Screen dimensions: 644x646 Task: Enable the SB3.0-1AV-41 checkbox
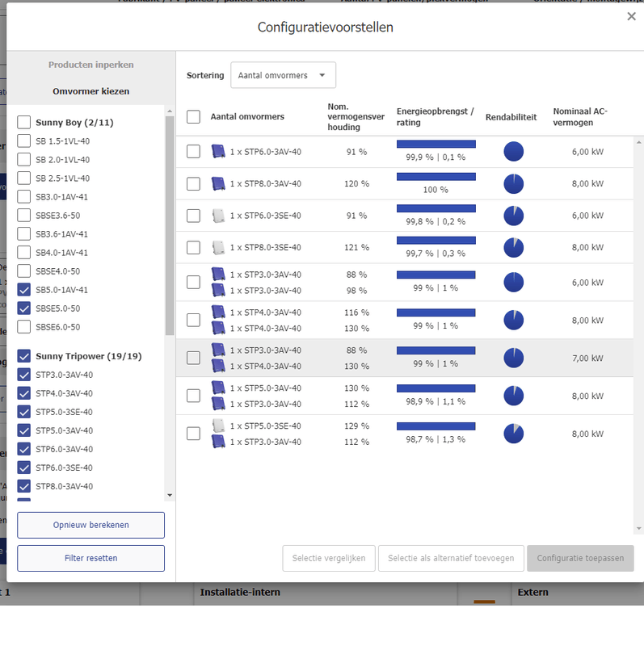click(24, 196)
